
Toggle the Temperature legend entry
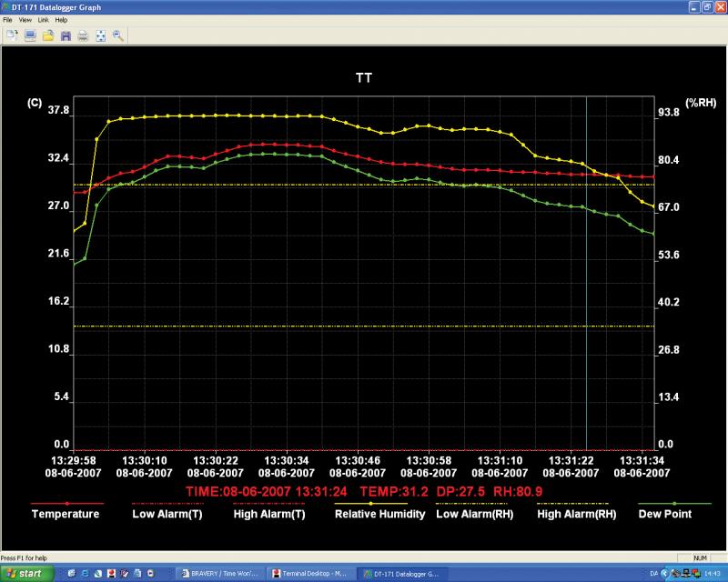pos(66,514)
